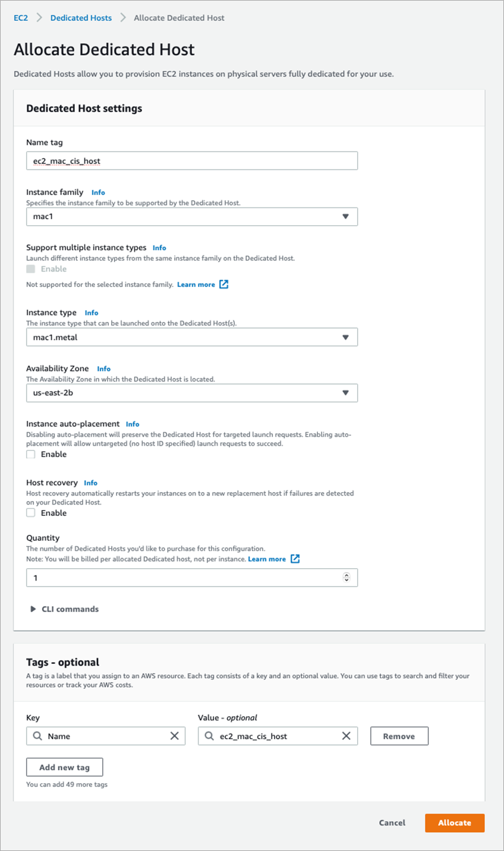Screen dimensions: 504x851
Task: Enable Host recovery checkbox
Action: pyautogui.click(x=31, y=513)
